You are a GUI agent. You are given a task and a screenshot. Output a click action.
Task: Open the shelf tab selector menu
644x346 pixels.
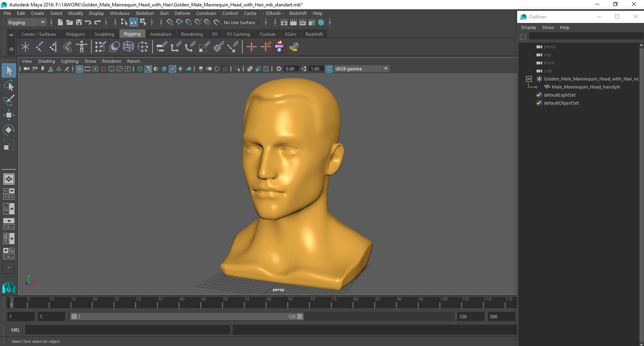click(11, 35)
